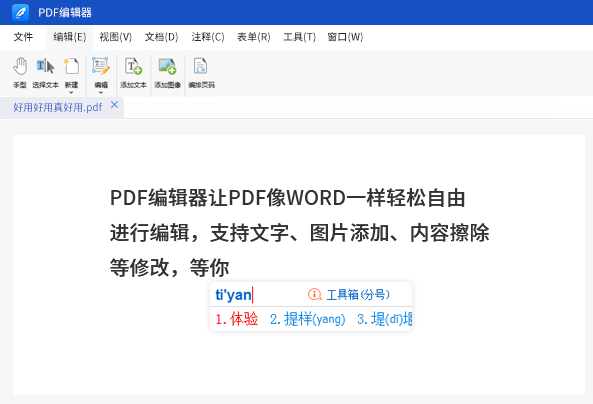
Task: Click the PDF编辑器 window title
Action: point(65,12)
